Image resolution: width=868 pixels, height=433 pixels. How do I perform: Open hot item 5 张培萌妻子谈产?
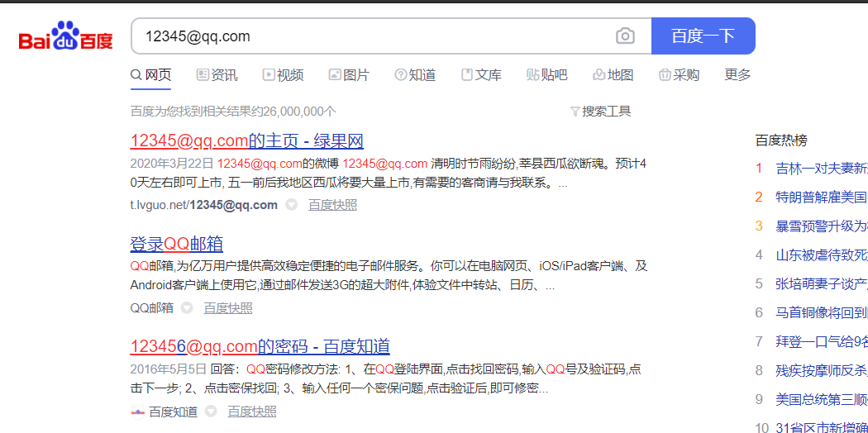tap(821, 283)
